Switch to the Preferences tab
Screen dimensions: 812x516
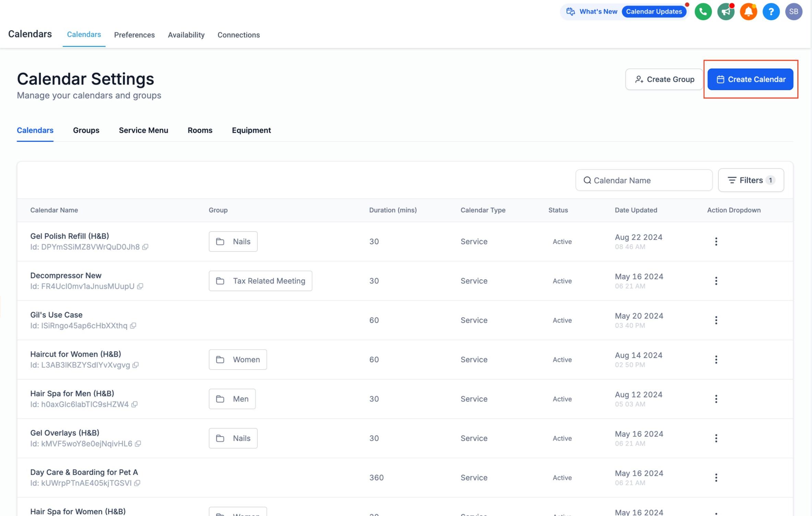click(x=134, y=35)
